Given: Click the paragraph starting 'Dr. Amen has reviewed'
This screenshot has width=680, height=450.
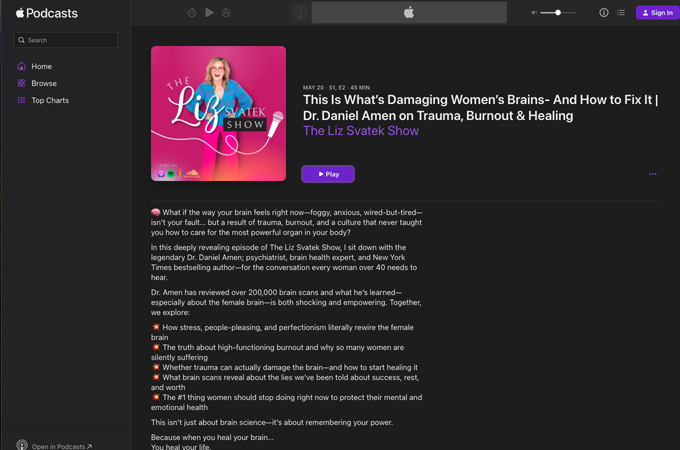Looking at the screenshot, I should click(286, 302).
